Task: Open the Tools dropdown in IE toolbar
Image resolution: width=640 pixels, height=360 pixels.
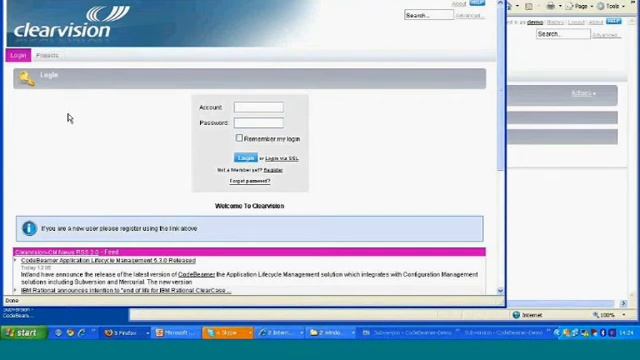Action: tap(612, 6)
